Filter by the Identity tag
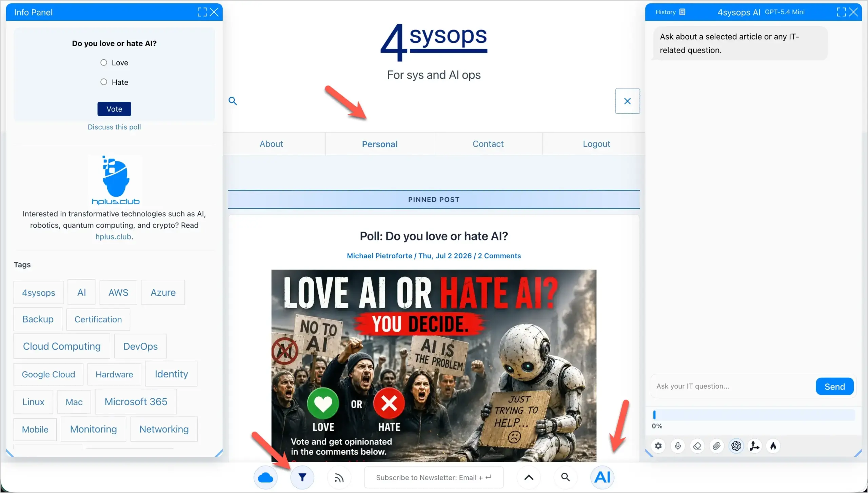Screen dimensions: 868x493 click(171, 374)
